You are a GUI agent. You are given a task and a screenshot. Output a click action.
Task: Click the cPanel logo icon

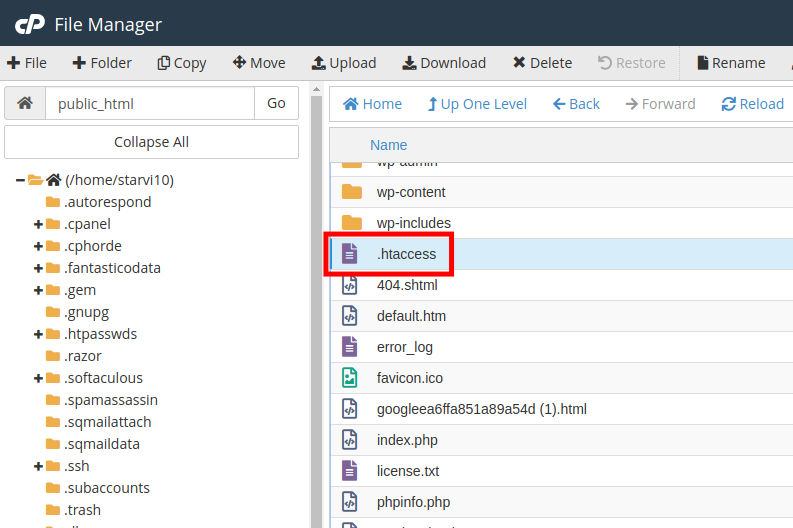(x=30, y=24)
